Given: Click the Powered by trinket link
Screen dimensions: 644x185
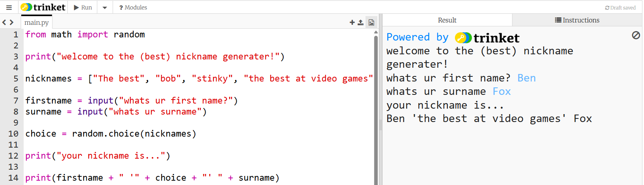Looking at the screenshot, I should [453, 37].
